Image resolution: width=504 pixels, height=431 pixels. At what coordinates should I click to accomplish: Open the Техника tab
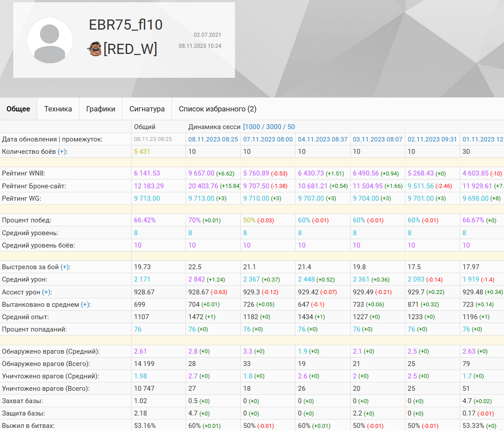tap(58, 109)
